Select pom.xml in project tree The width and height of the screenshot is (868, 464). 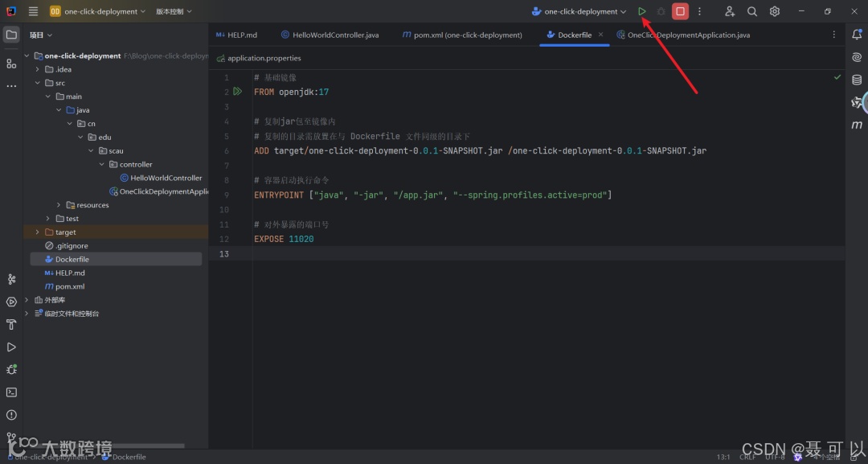[64, 286]
